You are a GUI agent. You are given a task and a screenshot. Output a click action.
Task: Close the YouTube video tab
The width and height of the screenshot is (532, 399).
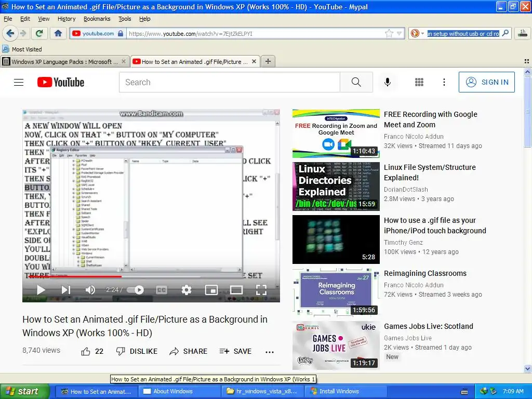coord(254,61)
